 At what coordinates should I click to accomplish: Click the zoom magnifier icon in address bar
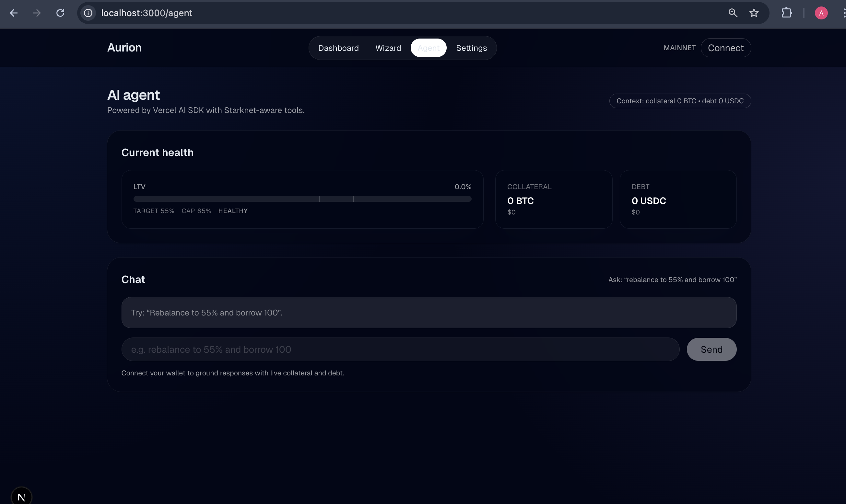(x=733, y=13)
